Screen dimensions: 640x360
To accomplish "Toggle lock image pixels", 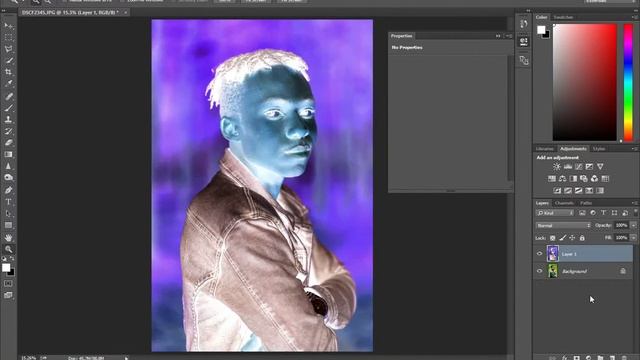I will 562,238.
